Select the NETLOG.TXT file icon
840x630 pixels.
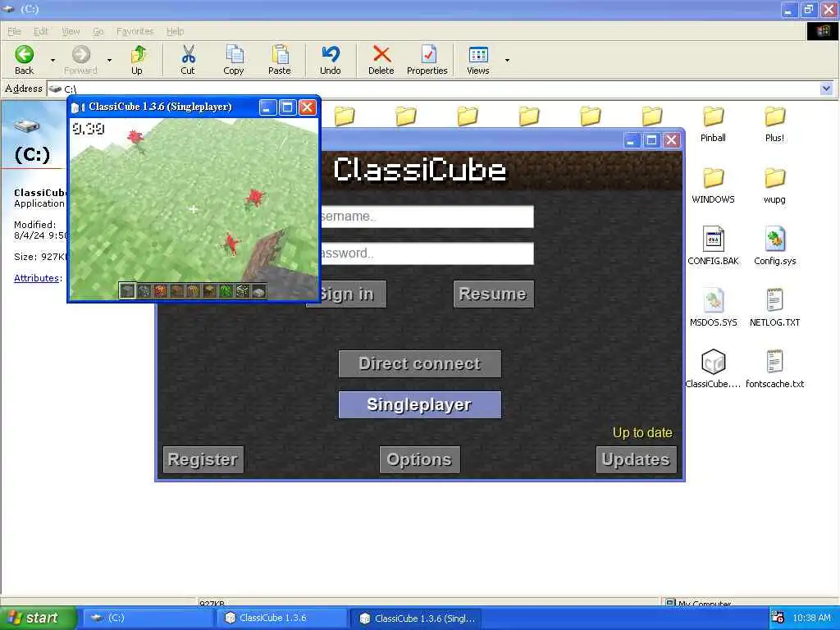(774, 300)
